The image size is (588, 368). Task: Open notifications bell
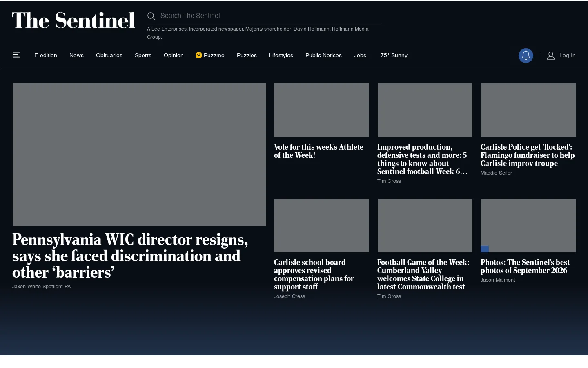click(526, 56)
